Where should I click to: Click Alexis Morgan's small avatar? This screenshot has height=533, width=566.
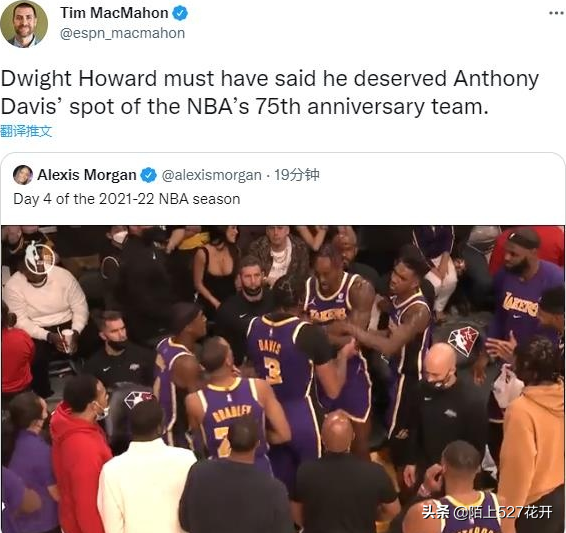23,175
